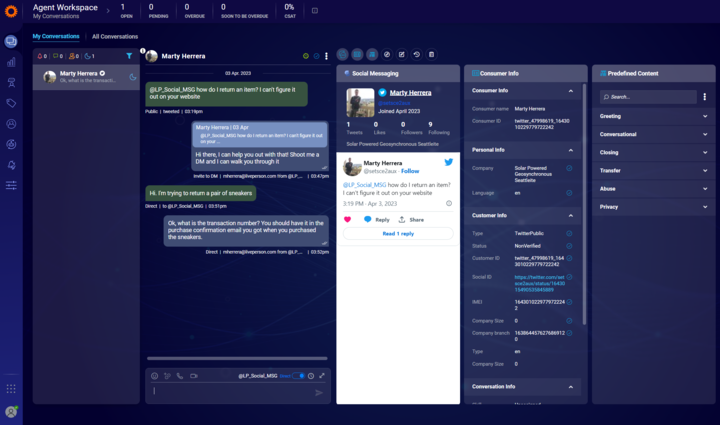Click the Twitter bird icon on the tweet
This screenshot has height=425, width=720.
click(449, 162)
